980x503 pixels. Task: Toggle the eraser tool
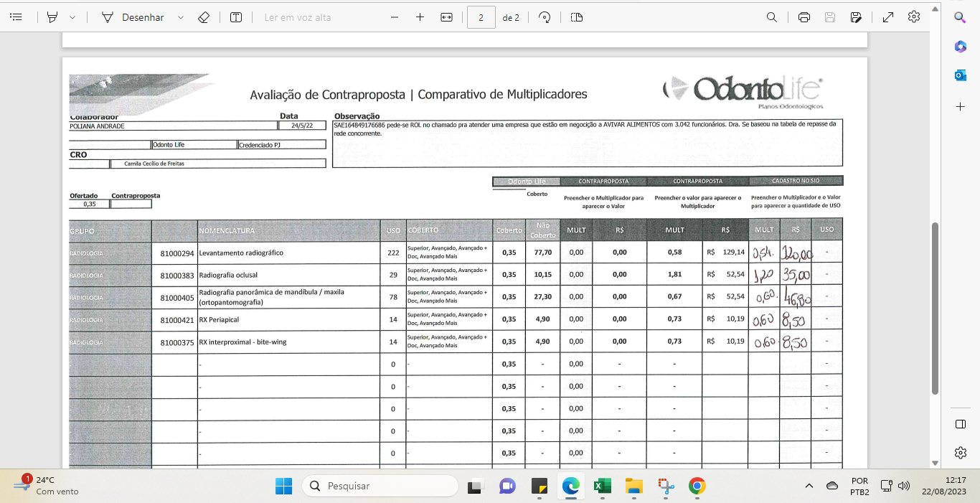pyautogui.click(x=203, y=17)
